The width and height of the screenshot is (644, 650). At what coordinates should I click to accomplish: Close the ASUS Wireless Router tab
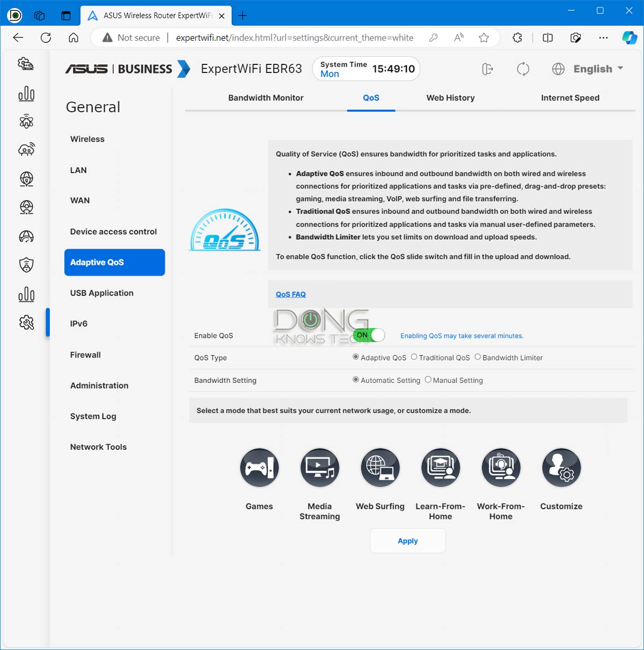[222, 16]
